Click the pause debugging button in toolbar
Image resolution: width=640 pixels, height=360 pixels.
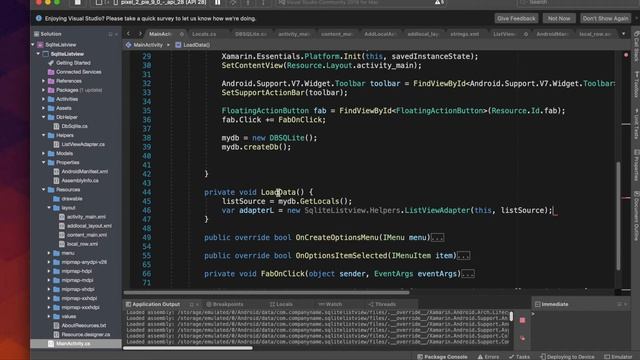[x=218, y=2]
